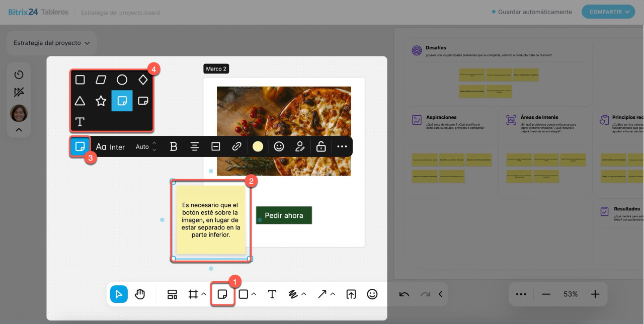
Task: Choose the diamond shape option
Action: pos(143,79)
